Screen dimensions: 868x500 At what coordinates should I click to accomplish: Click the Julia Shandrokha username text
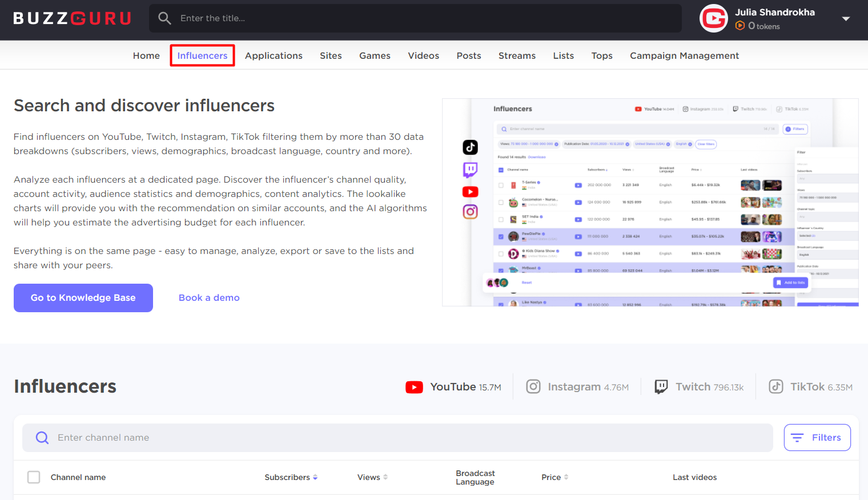(x=775, y=12)
